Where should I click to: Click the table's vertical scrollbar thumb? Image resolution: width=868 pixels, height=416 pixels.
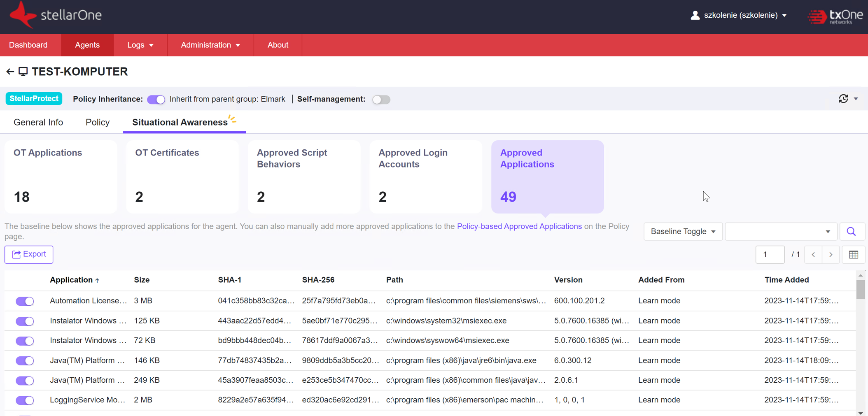click(x=860, y=290)
